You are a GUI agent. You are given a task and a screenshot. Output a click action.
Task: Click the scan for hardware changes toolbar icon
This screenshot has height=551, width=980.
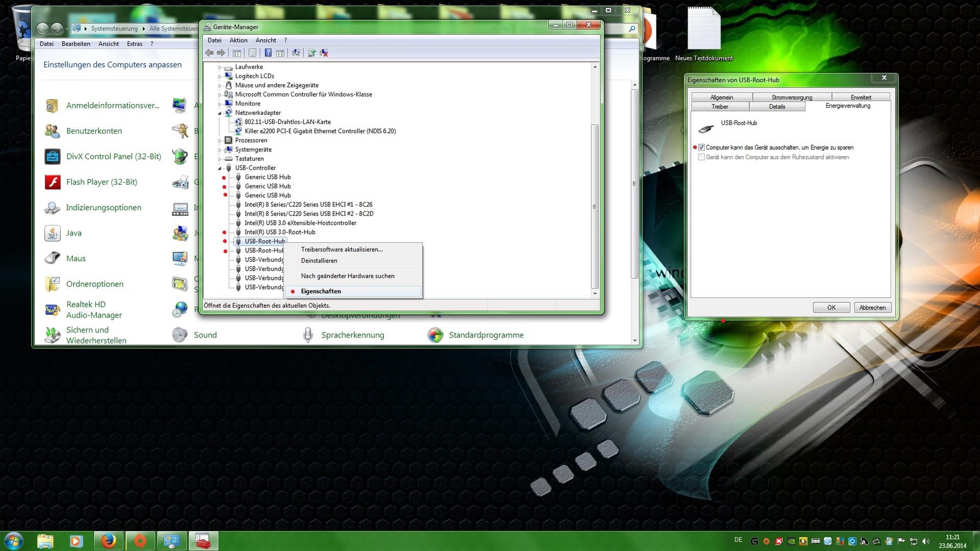(x=296, y=53)
